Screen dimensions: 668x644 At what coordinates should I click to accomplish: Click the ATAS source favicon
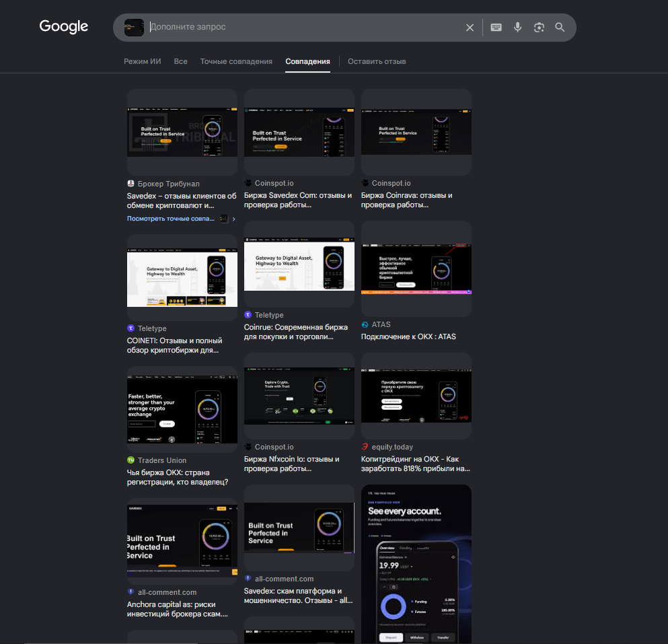click(x=365, y=325)
